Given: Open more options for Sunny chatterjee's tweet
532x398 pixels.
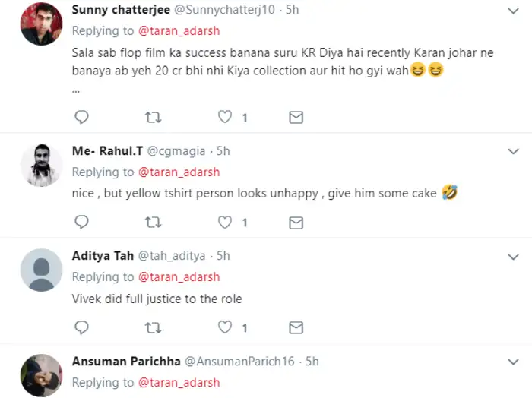Looking at the screenshot, I should click(513, 11).
